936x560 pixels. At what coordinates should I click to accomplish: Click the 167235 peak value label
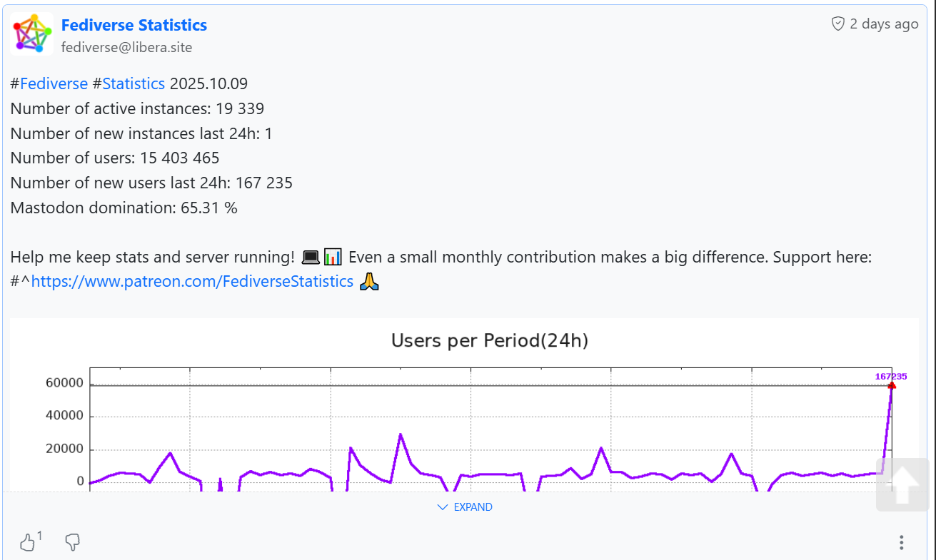[891, 376]
